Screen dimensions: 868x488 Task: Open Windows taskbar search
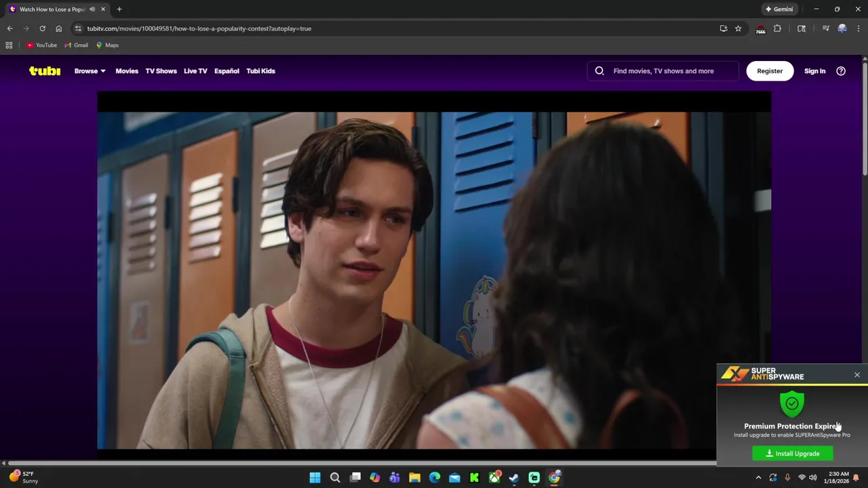[x=335, y=478]
